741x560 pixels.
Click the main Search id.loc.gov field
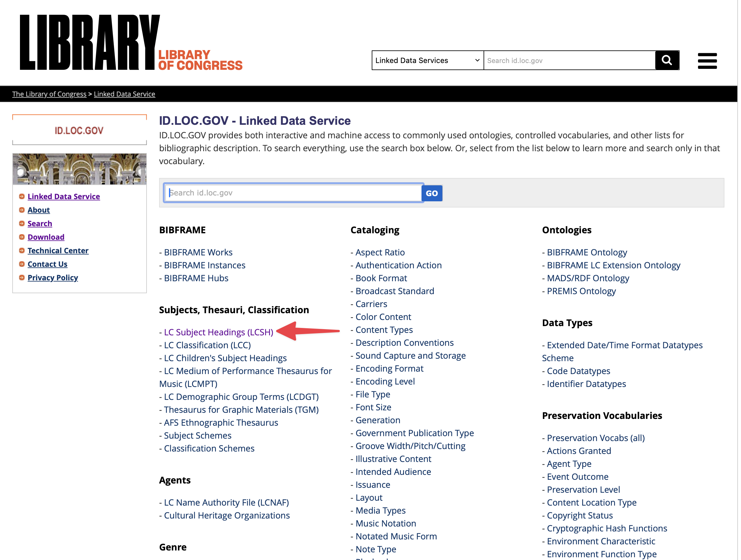[x=293, y=193]
